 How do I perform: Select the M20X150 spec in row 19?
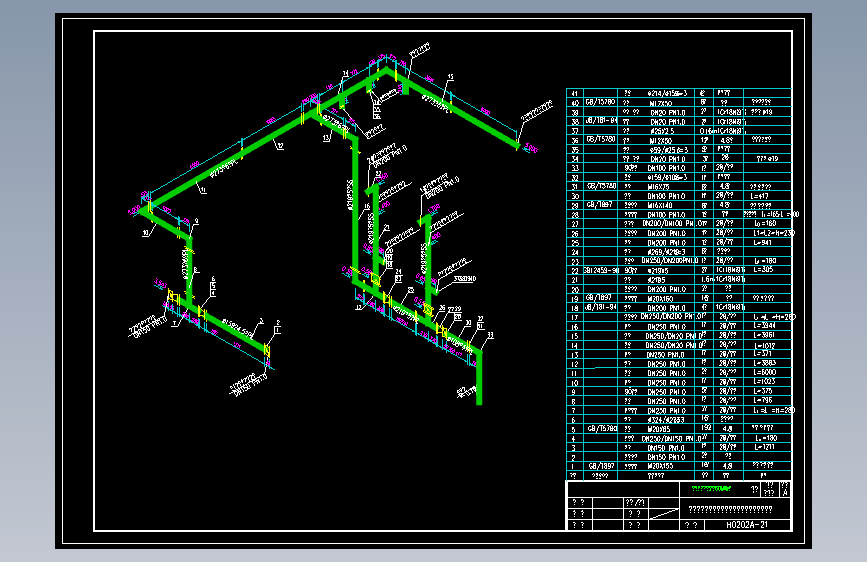[x=660, y=299]
